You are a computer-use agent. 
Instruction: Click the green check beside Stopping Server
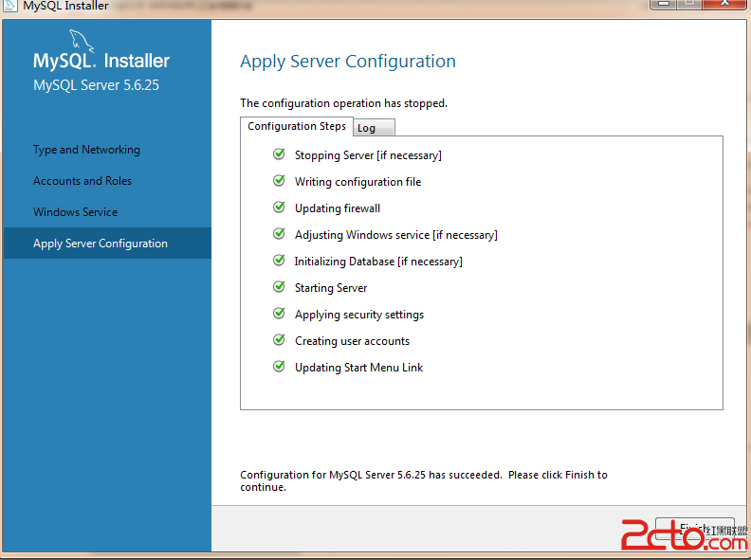click(279, 154)
